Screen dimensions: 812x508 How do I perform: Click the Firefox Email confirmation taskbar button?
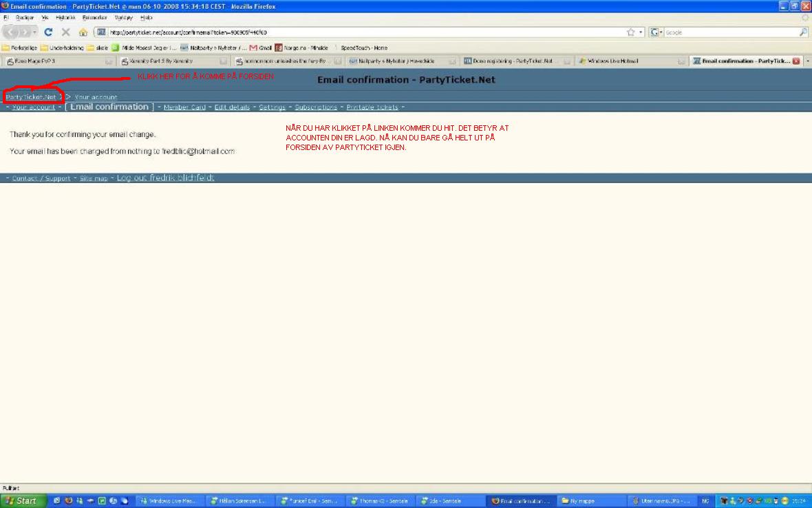(x=520, y=500)
